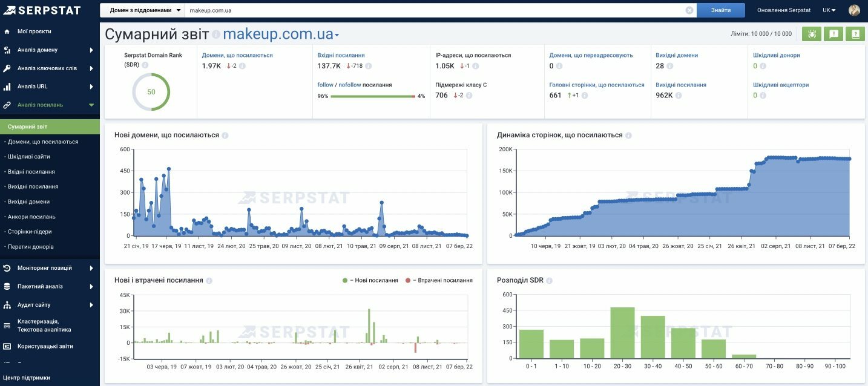This screenshot has width=868, height=386.
Task: Click the sitemap icon beside Аудит сайту
Action: point(7,305)
